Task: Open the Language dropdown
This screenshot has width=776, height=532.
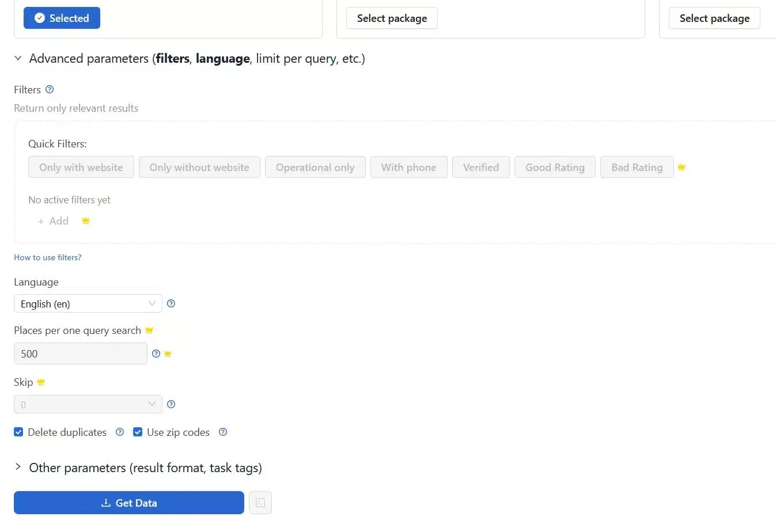Action: point(88,303)
